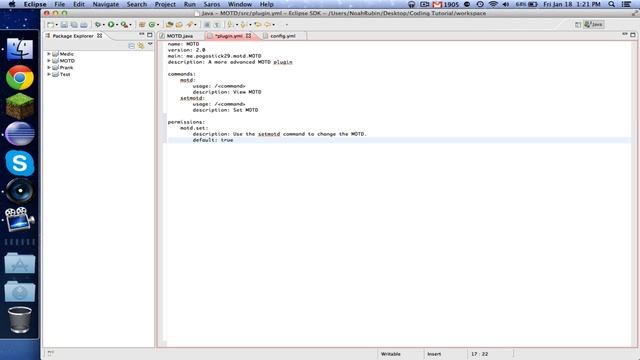Switch to MOTD.java editor tab
The height and width of the screenshot is (360, 640).
point(180,36)
